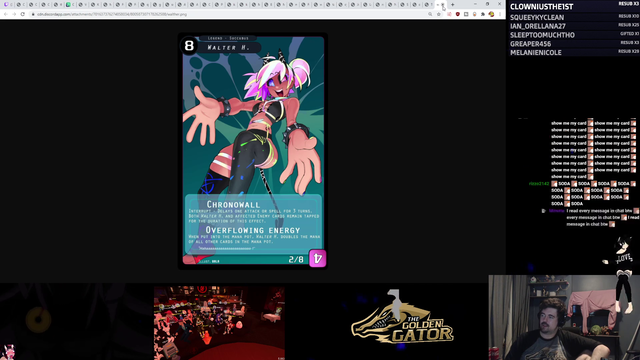Click the browser forward arrow
This screenshot has width=640, height=360.
(14, 14)
